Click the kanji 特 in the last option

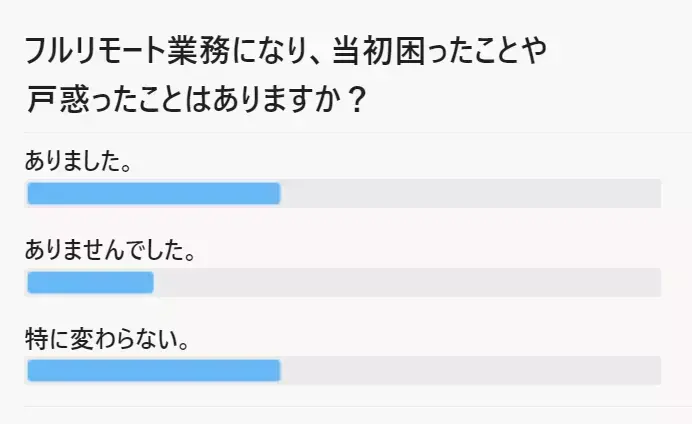coord(36,339)
